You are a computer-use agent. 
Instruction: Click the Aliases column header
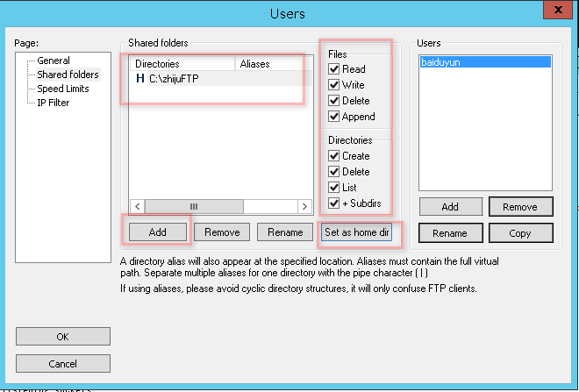(274, 64)
